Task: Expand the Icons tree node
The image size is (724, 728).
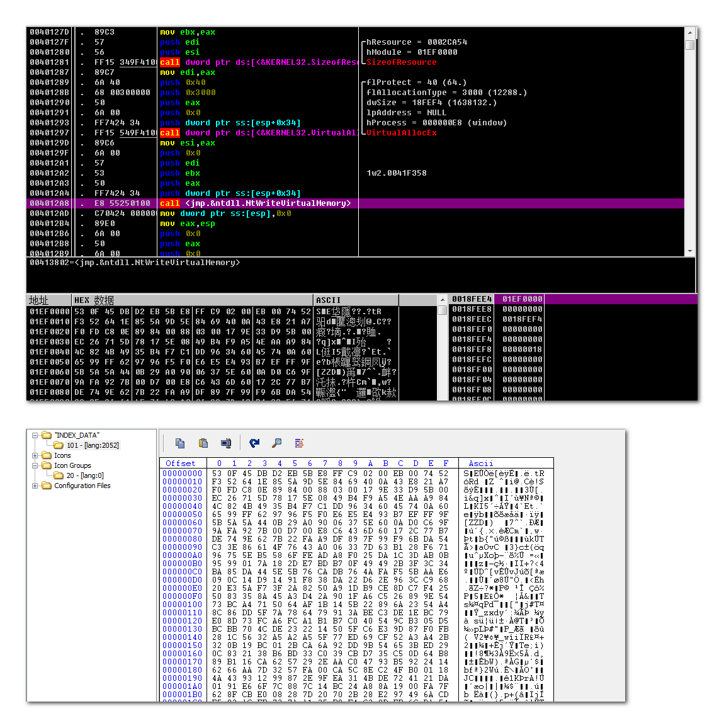Action: 35,455
